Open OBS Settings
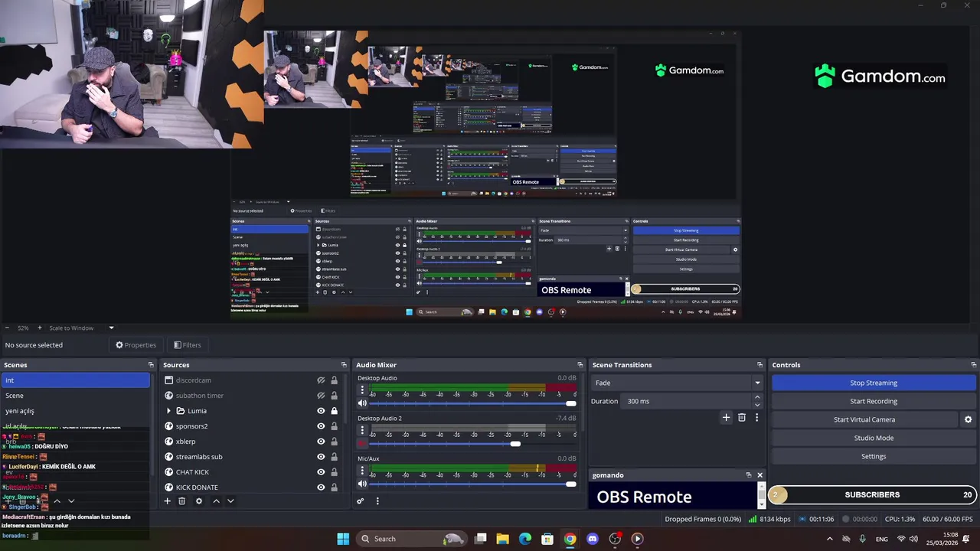This screenshot has height=551, width=980. tap(874, 456)
